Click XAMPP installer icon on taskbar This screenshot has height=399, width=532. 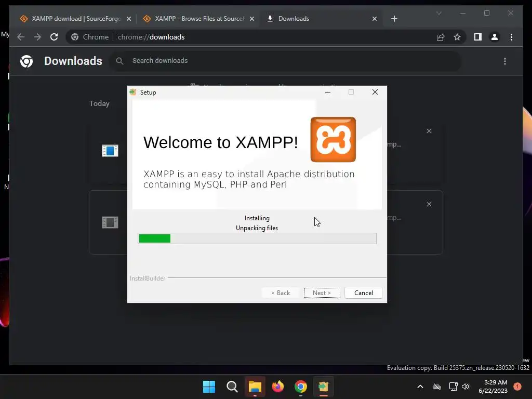pyautogui.click(x=323, y=387)
